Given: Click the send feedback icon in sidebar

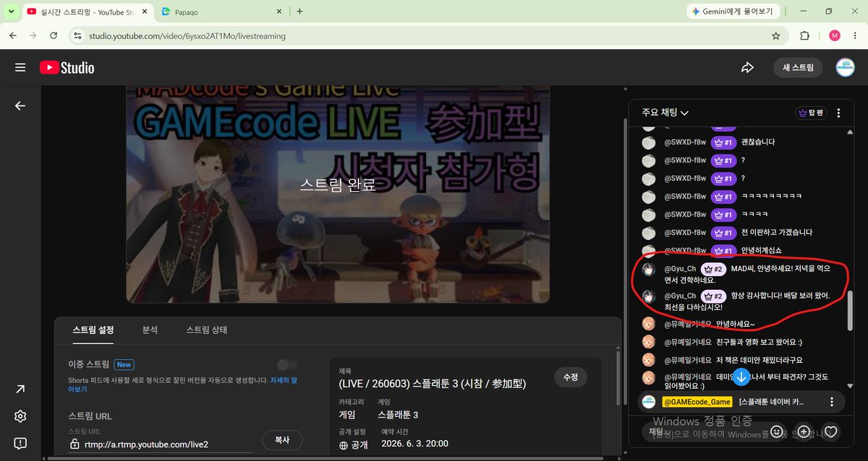Looking at the screenshot, I should (x=20, y=443).
